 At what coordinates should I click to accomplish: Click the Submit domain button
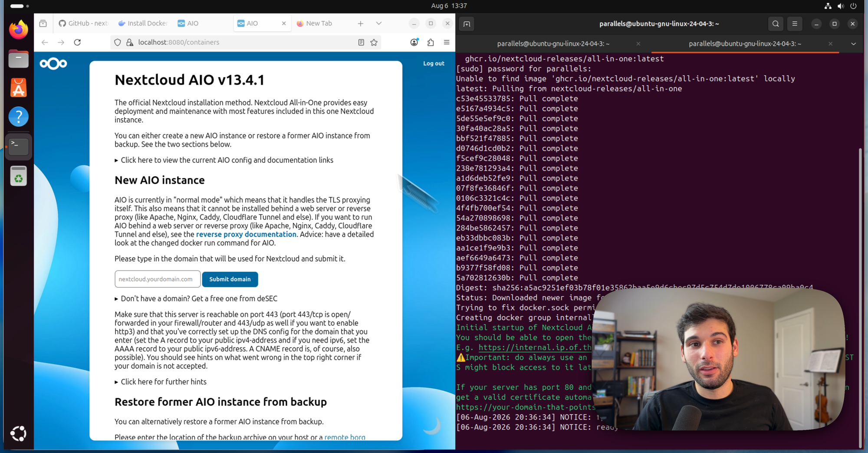tap(230, 279)
